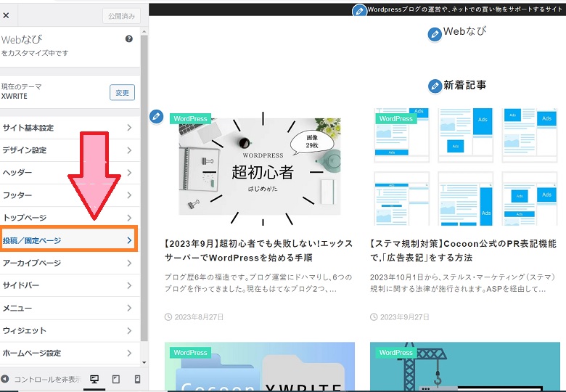Open the ウィジェット section
The height and width of the screenshot is (392, 566).
[70, 330]
